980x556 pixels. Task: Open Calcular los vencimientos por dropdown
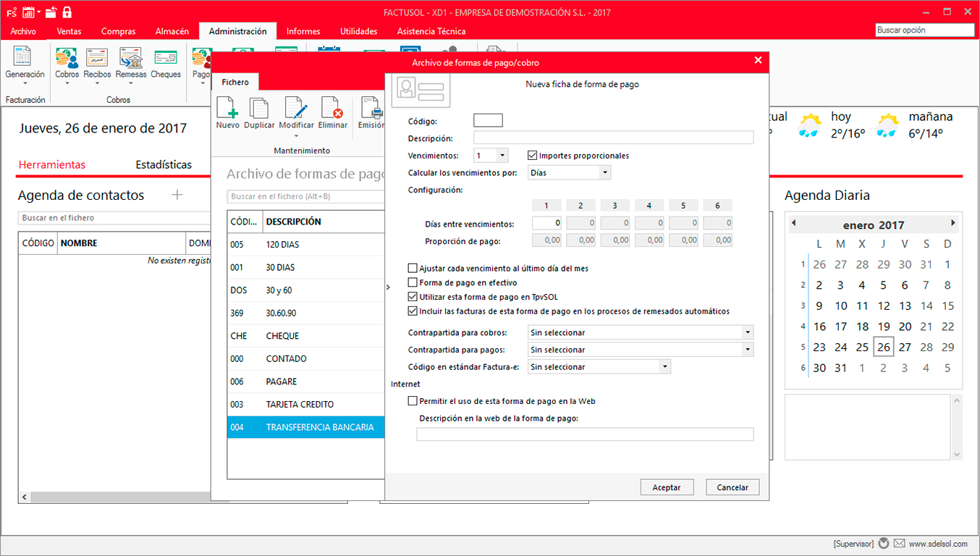(605, 172)
